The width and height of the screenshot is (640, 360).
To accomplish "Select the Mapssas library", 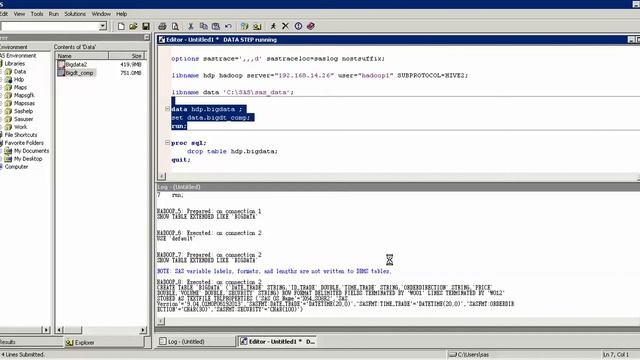I will point(24,103).
